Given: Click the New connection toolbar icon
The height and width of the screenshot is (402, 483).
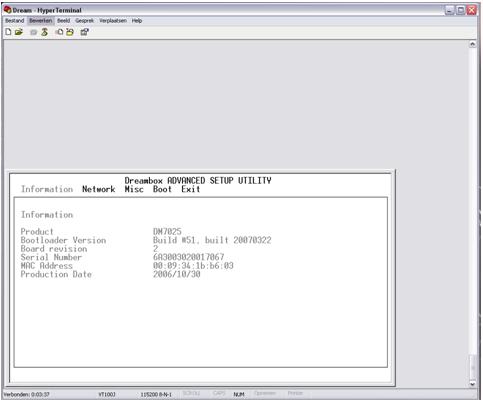Looking at the screenshot, I should (x=8, y=32).
